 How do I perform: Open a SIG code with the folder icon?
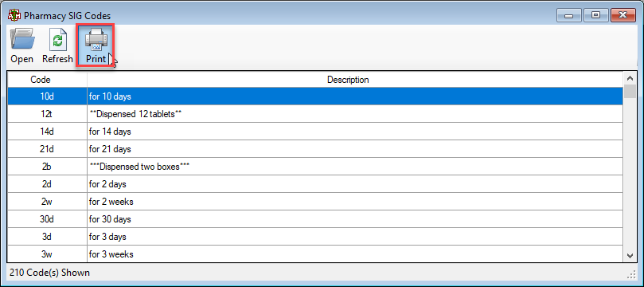pos(21,46)
